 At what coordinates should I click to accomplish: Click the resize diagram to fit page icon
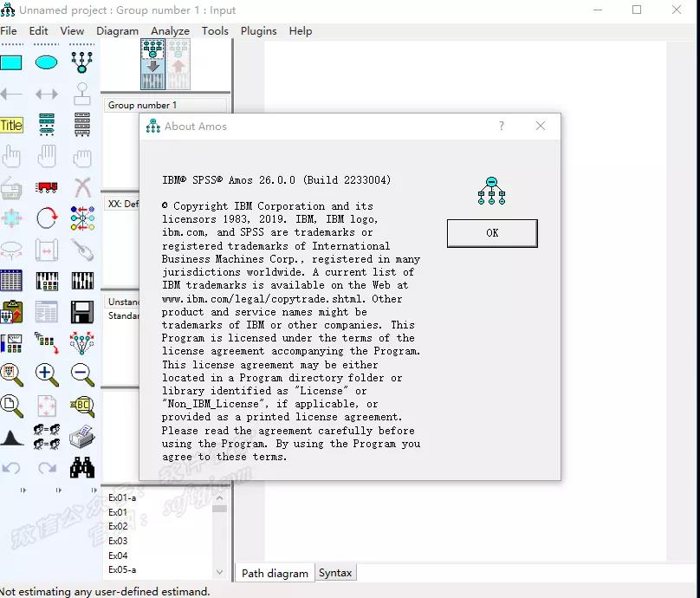click(47, 406)
